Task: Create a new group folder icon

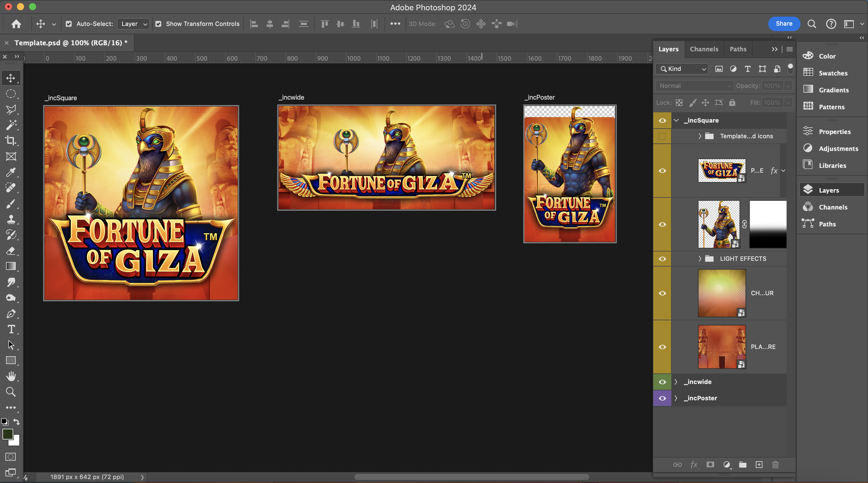Action: (x=743, y=465)
